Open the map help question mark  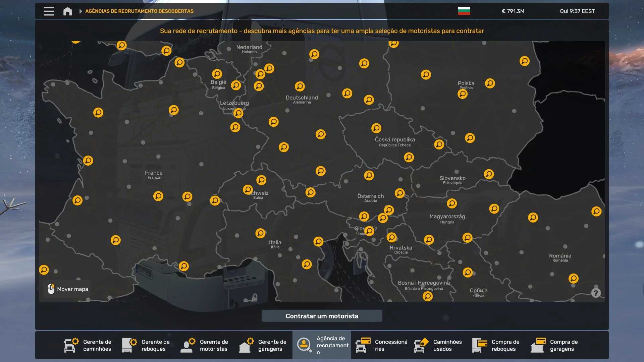pyautogui.click(x=596, y=293)
